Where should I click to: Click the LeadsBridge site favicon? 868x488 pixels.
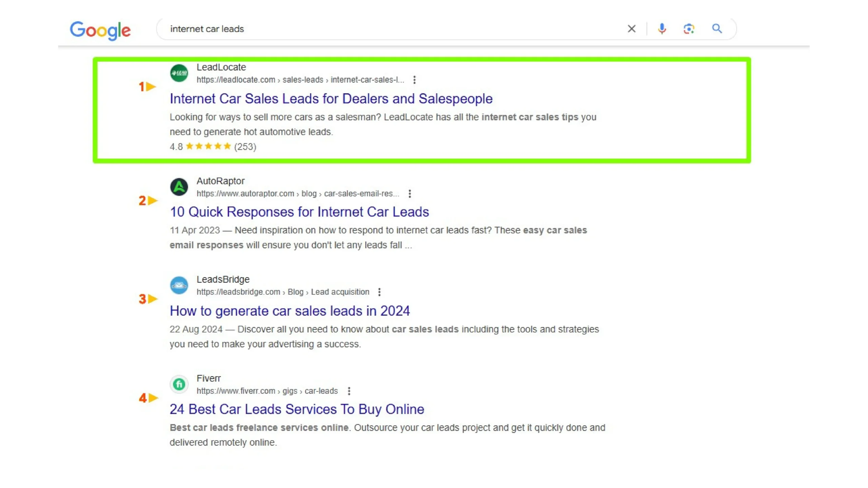pyautogui.click(x=179, y=285)
